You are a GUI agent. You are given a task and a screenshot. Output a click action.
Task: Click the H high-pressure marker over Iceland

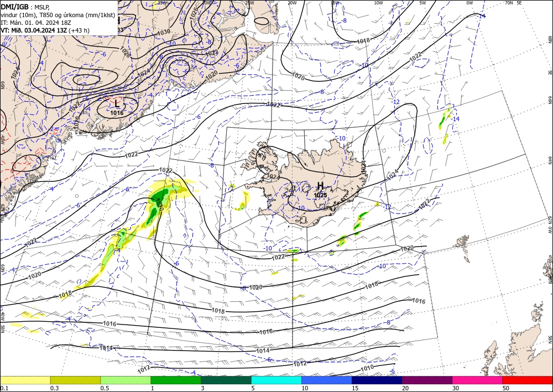pyautogui.click(x=320, y=185)
